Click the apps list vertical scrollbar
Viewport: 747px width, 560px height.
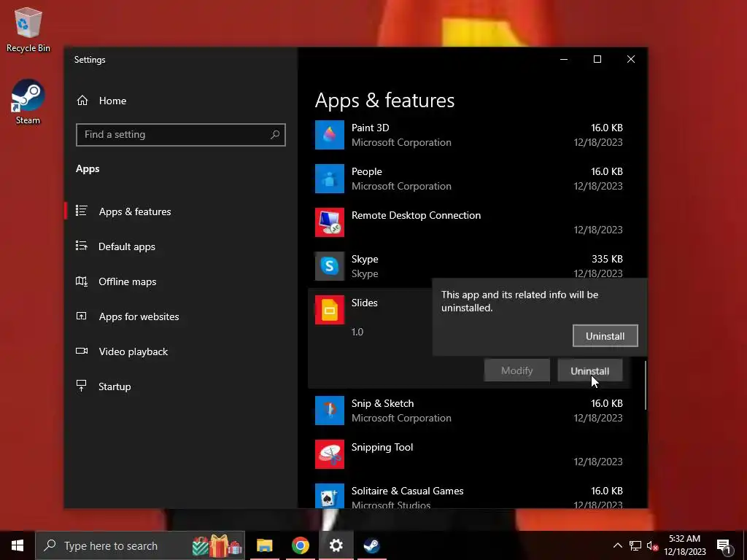tap(646, 385)
